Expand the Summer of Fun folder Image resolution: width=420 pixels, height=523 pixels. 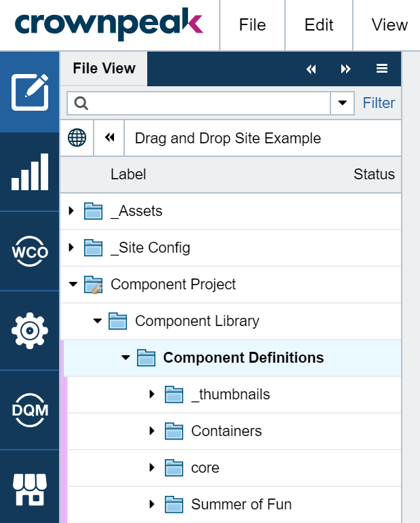[x=152, y=504]
